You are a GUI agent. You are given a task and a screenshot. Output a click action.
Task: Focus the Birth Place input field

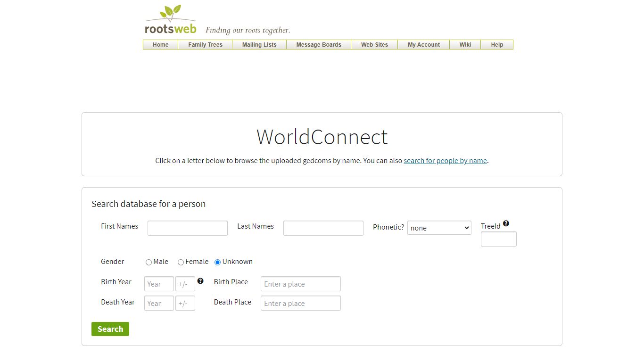301,284
